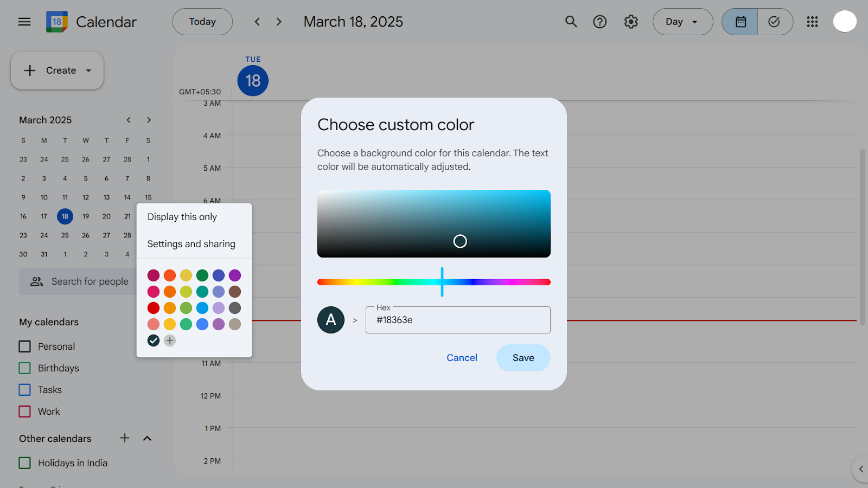Click the hue slider bar
The height and width of the screenshot is (488, 868).
click(380, 282)
